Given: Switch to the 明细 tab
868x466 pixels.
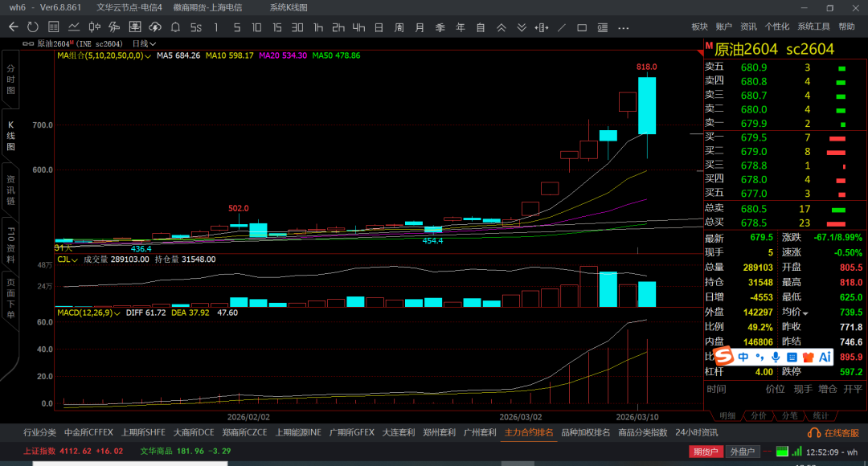Looking at the screenshot, I should coord(727,416).
